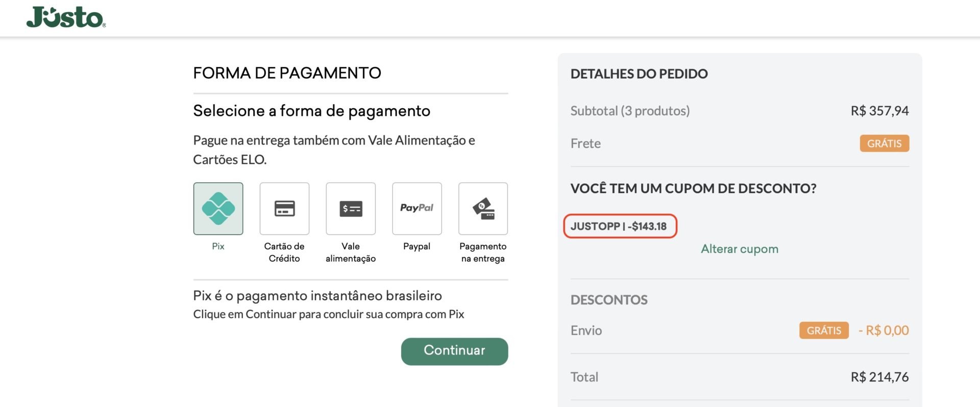980x407 pixels.
Task: Pick the PayPal logo payment option
Action: click(x=417, y=208)
